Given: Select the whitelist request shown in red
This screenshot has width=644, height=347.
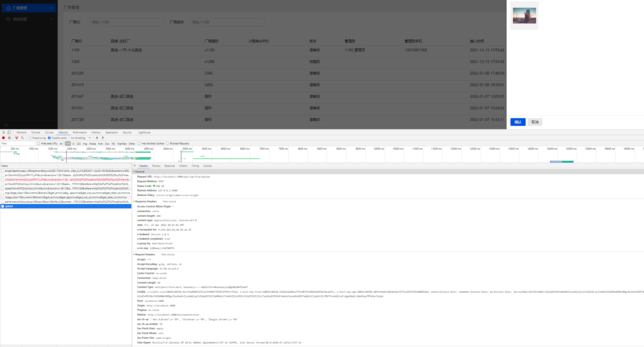Looking at the screenshot, I should pos(66,180).
